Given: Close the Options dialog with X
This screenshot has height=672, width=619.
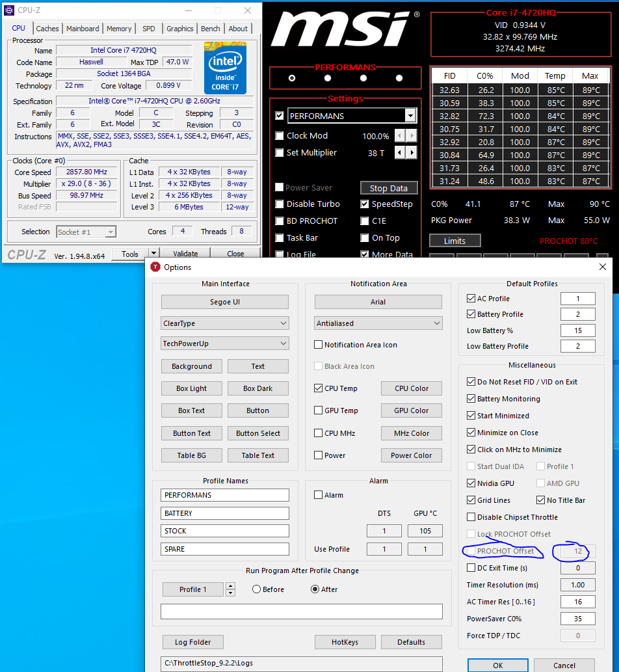Looking at the screenshot, I should click(x=602, y=267).
